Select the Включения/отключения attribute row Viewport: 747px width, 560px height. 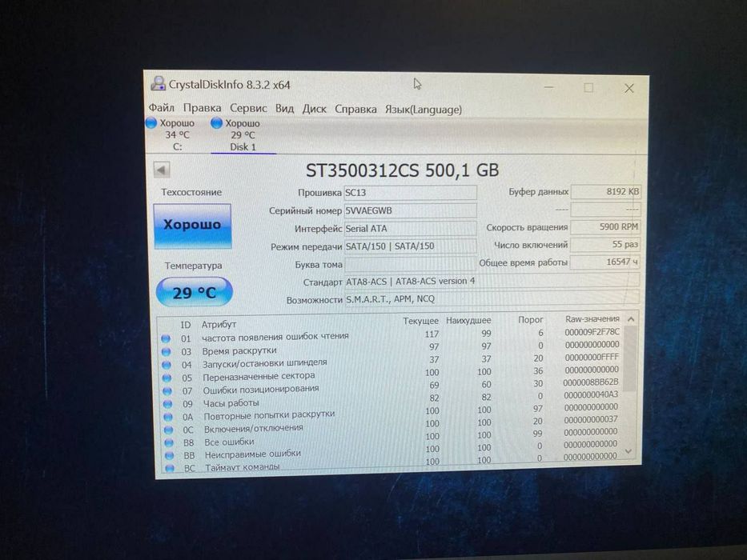[391, 426]
